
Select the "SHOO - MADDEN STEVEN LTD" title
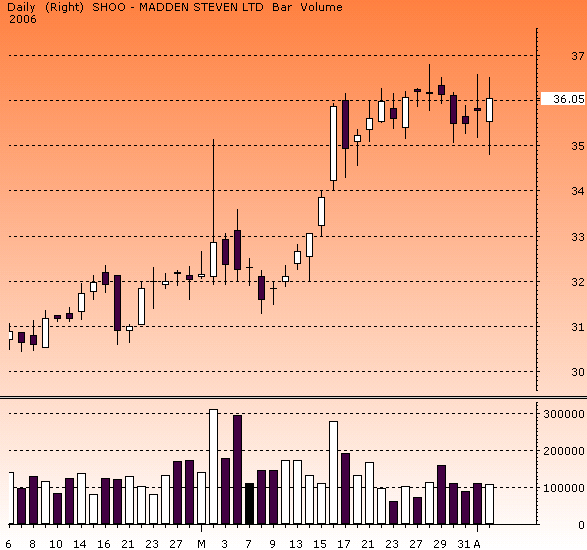click(178, 7)
